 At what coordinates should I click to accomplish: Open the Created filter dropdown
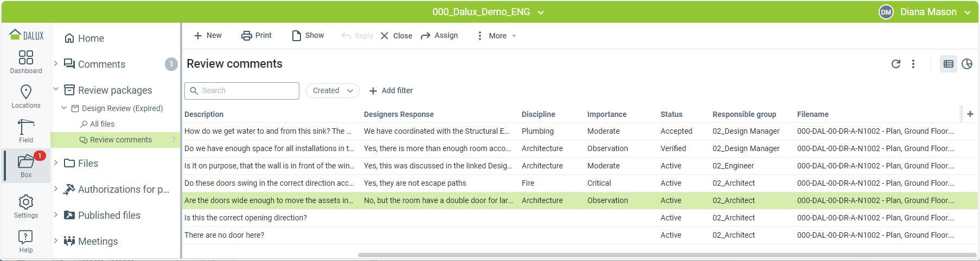[x=333, y=90]
